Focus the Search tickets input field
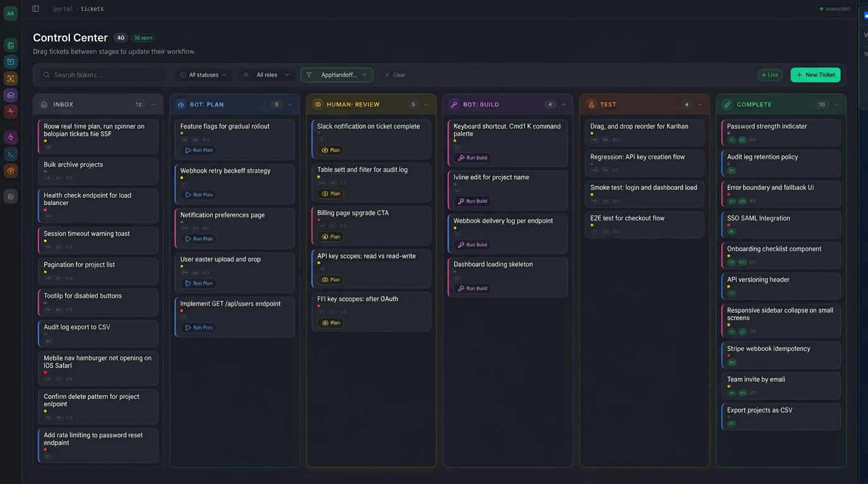 104,75
